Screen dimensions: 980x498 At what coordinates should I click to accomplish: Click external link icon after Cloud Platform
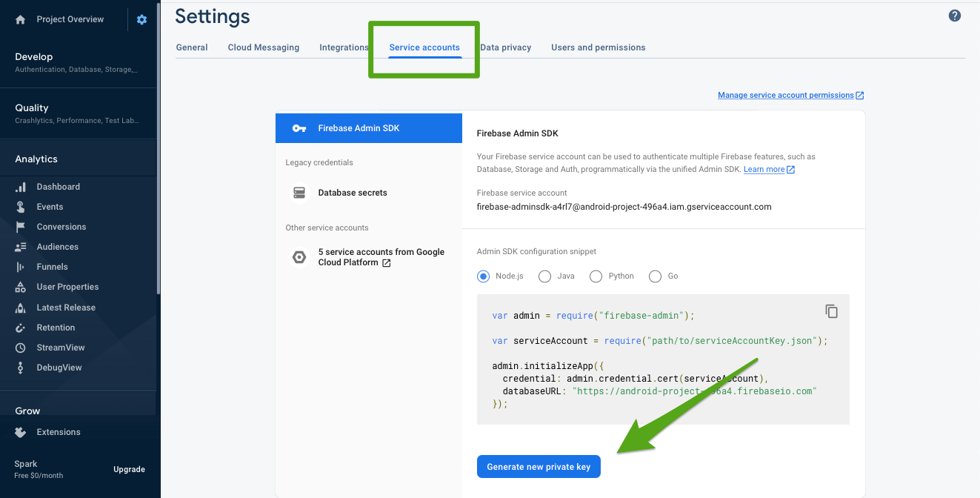387,263
